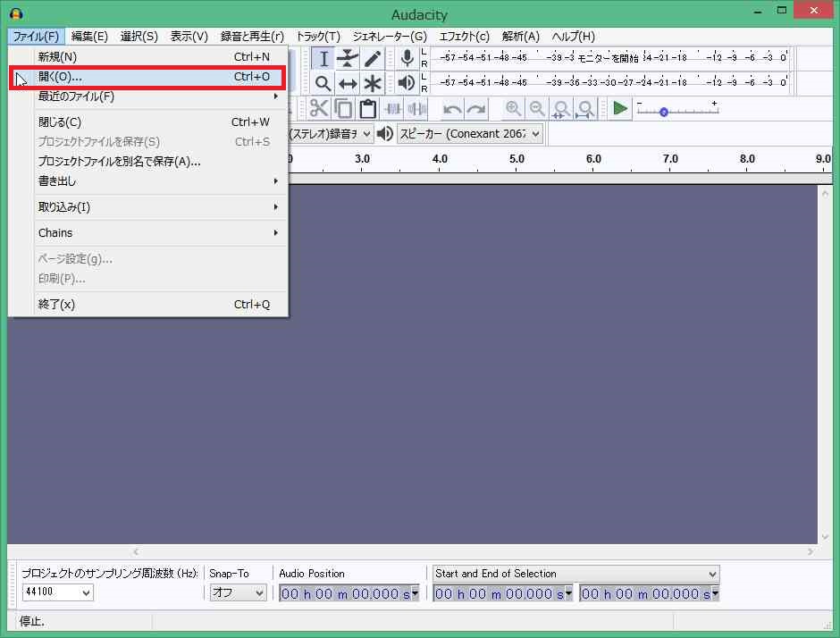This screenshot has width=840, height=638.
Task: Click the recording level meter monitor bar
Action: point(610,57)
